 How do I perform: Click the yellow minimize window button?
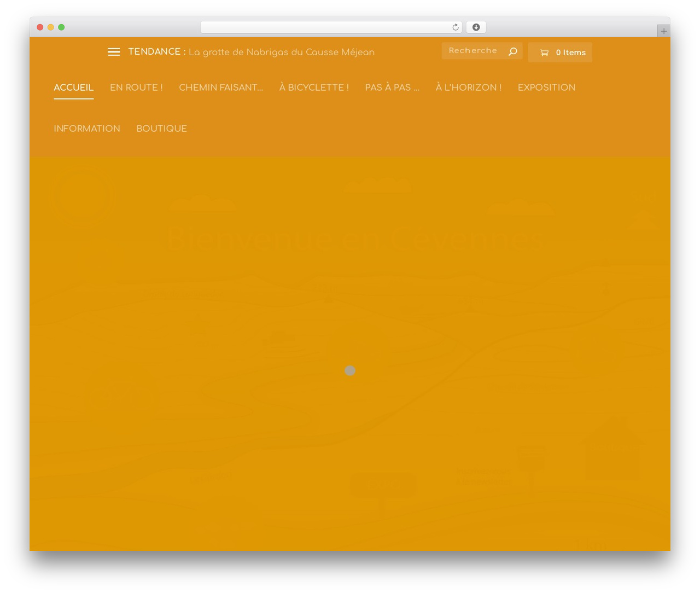[51, 27]
